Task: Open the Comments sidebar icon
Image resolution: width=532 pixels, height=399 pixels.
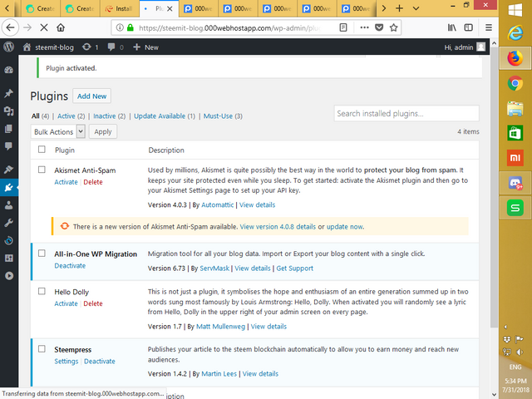Action: coord(9,146)
